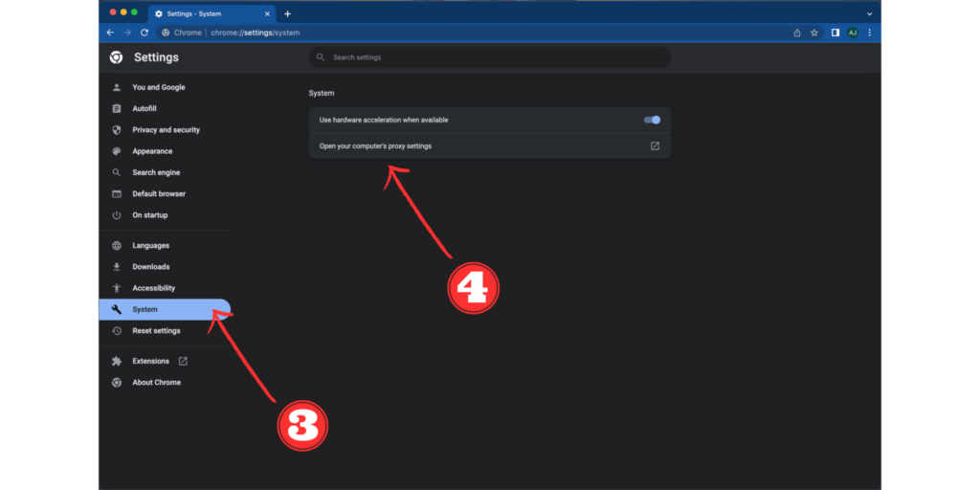The width and height of the screenshot is (980, 490).
Task: Click the Chrome logo beside About Chrome
Action: pos(116,383)
